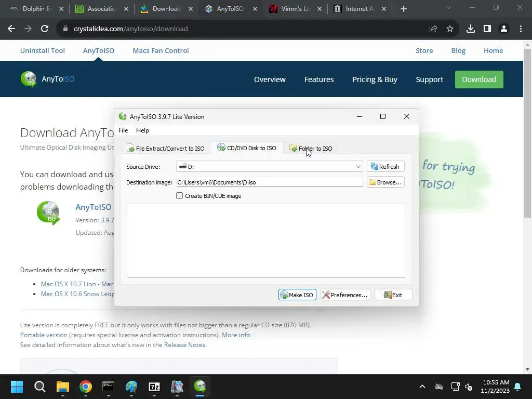Open 7-Zip from taskbar
This screenshot has height=399, width=532.
(154, 387)
